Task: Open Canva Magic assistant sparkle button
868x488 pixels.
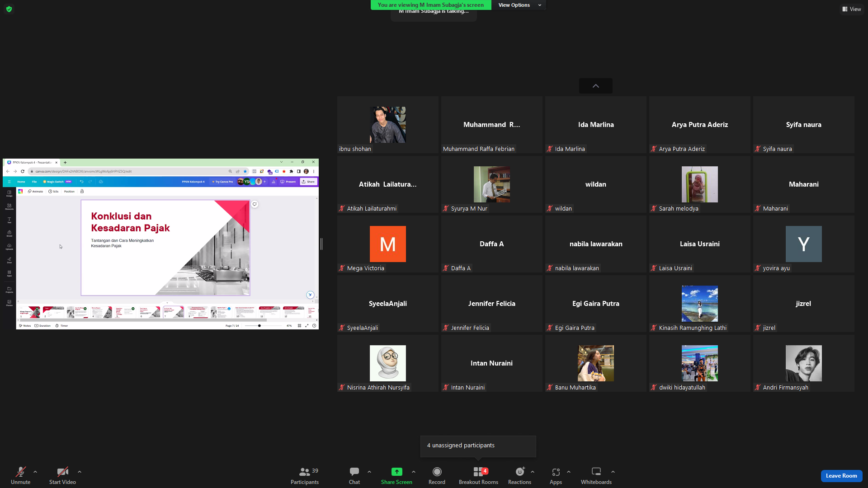Action: pyautogui.click(x=310, y=295)
